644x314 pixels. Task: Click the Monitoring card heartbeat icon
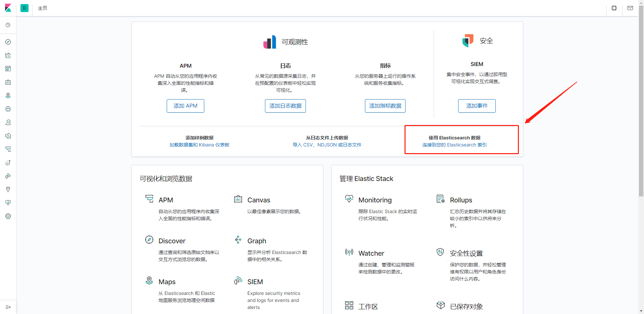pyautogui.click(x=349, y=199)
